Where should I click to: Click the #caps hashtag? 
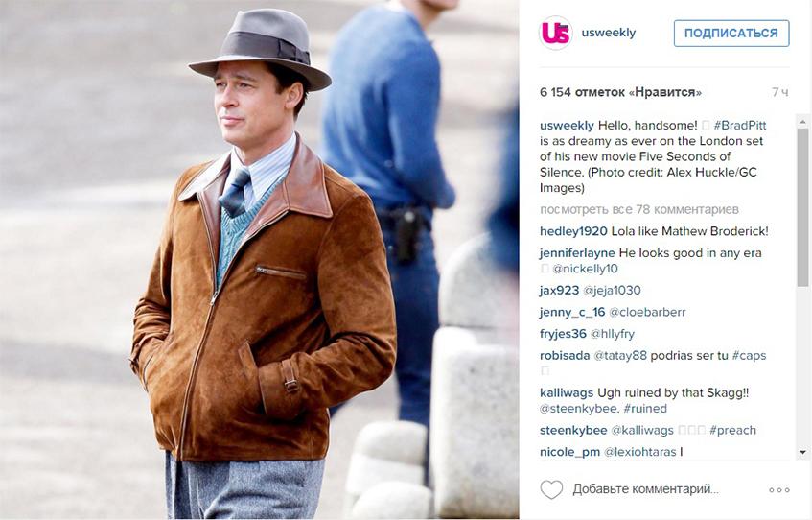coord(749,356)
